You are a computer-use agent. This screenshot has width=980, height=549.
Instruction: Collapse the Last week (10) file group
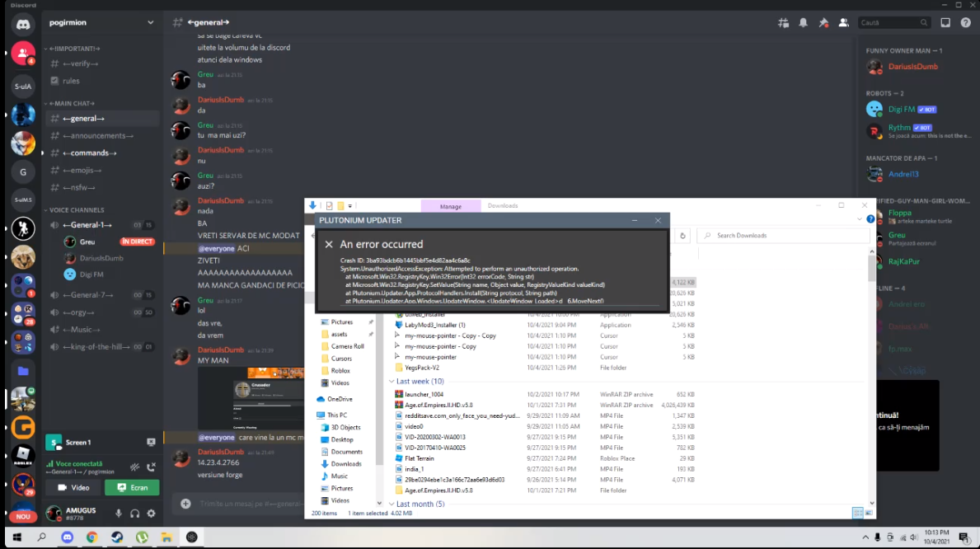click(x=392, y=382)
